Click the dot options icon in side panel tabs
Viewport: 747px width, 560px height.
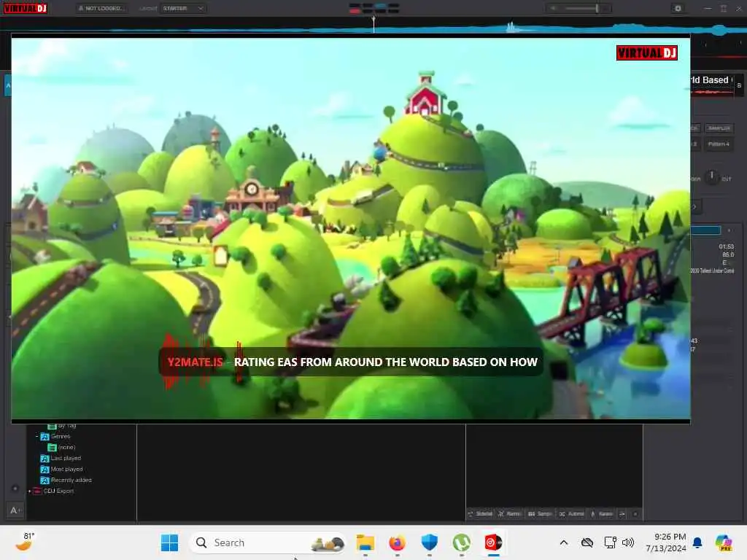point(635,514)
